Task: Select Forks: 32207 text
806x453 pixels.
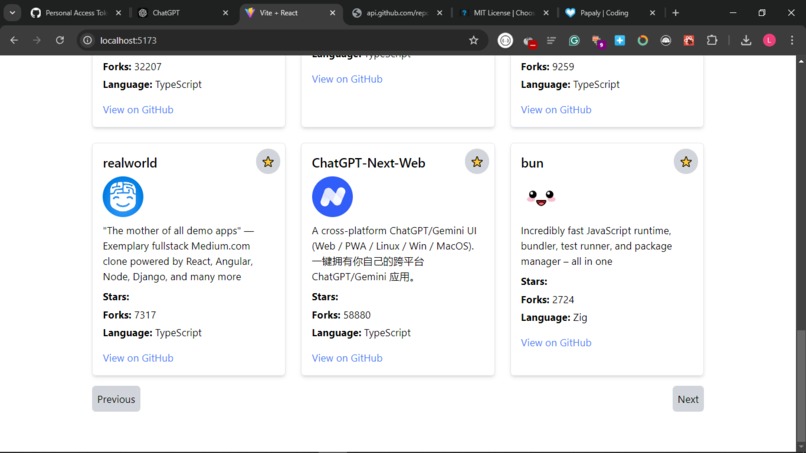Action: [x=132, y=66]
